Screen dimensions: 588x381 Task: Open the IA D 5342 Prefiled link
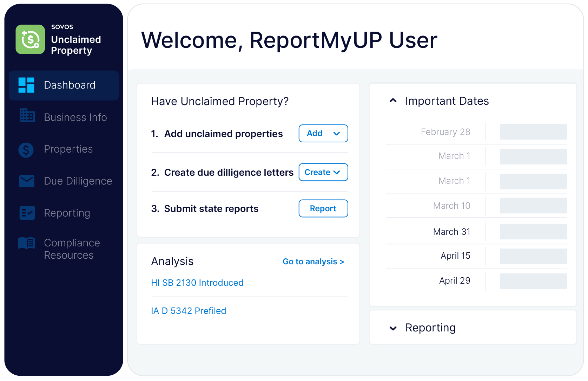point(189,311)
